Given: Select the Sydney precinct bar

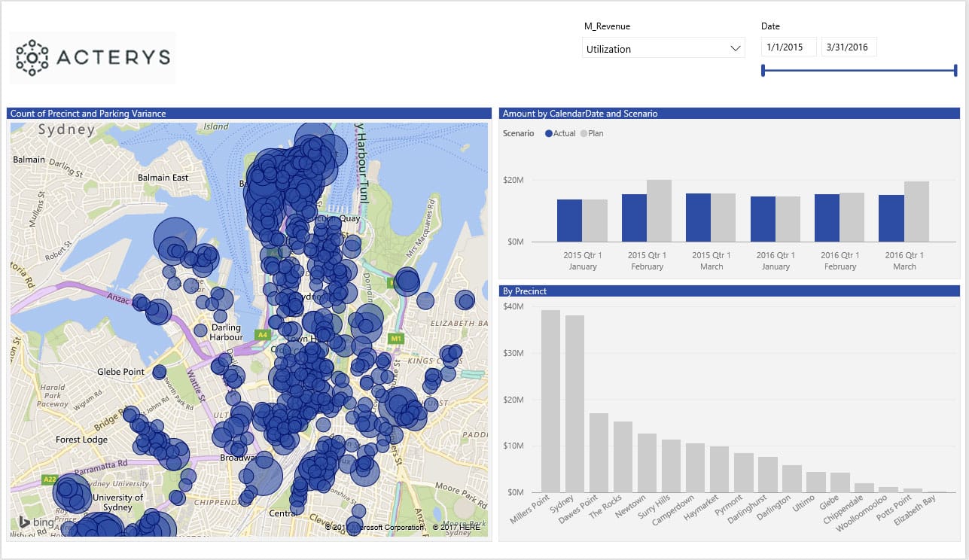Looking at the screenshot, I should click(x=574, y=403).
